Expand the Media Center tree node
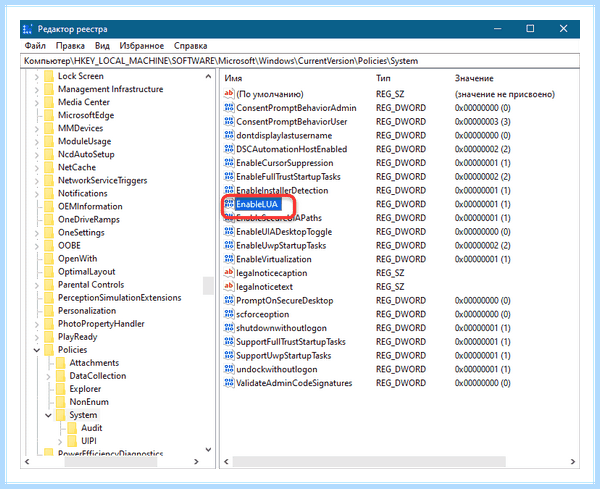Screen dimensions: 600x489 point(36,103)
